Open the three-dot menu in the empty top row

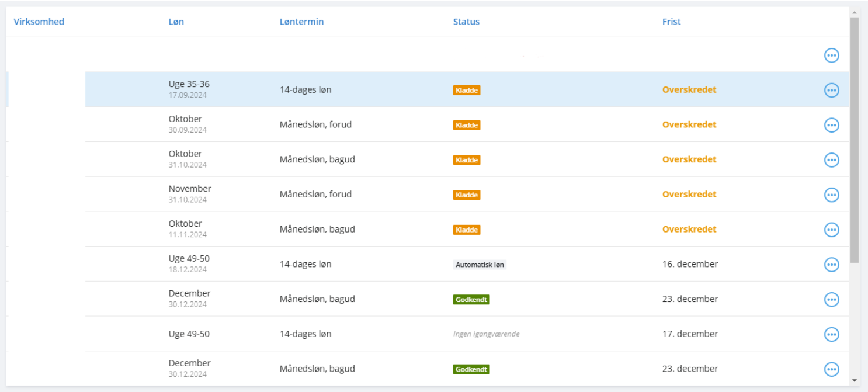(831, 55)
